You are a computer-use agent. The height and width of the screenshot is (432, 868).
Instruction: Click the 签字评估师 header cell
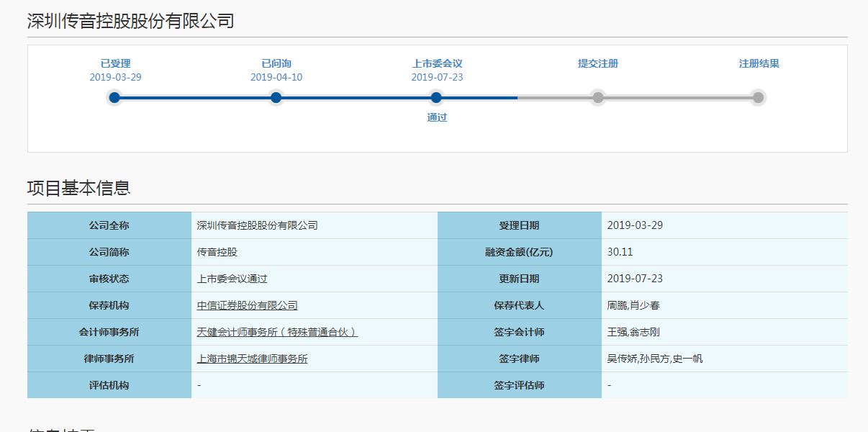pyautogui.click(x=520, y=385)
